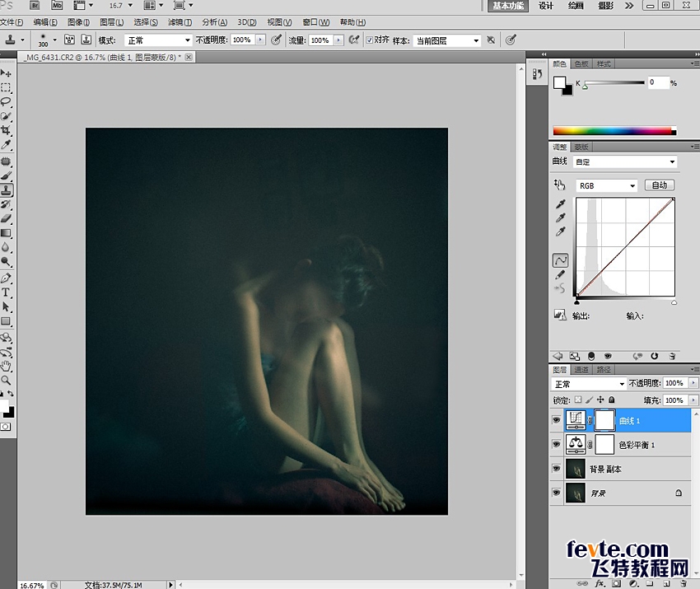Select the Path Selection tool
The image size is (700, 589).
6,306
